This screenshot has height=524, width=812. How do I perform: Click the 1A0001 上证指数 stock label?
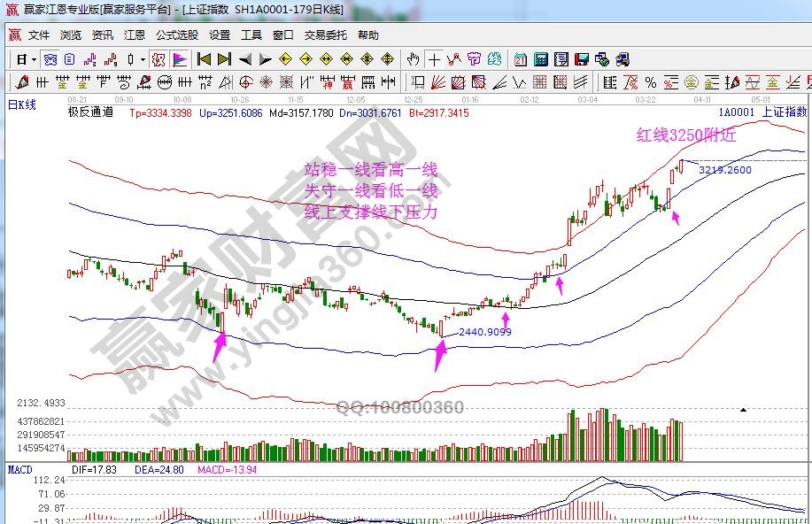click(762, 112)
